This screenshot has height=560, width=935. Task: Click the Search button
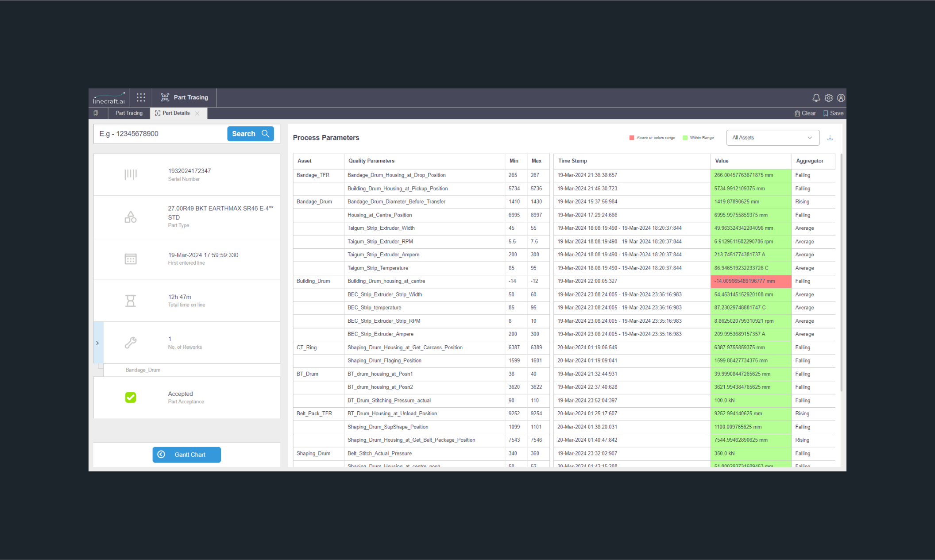251,134
